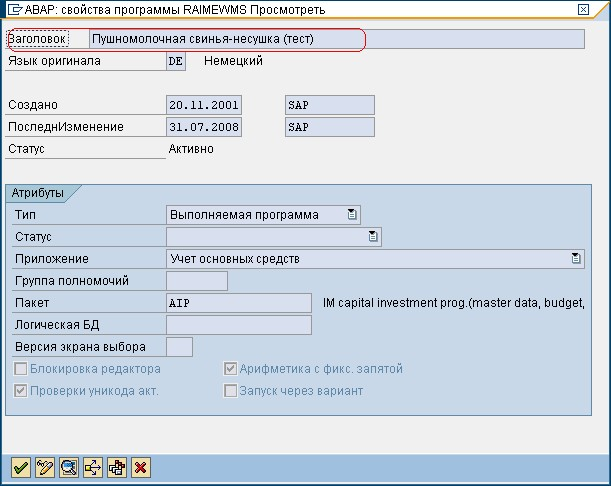Click the Приложение label
The image size is (611, 486).
tap(52, 259)
